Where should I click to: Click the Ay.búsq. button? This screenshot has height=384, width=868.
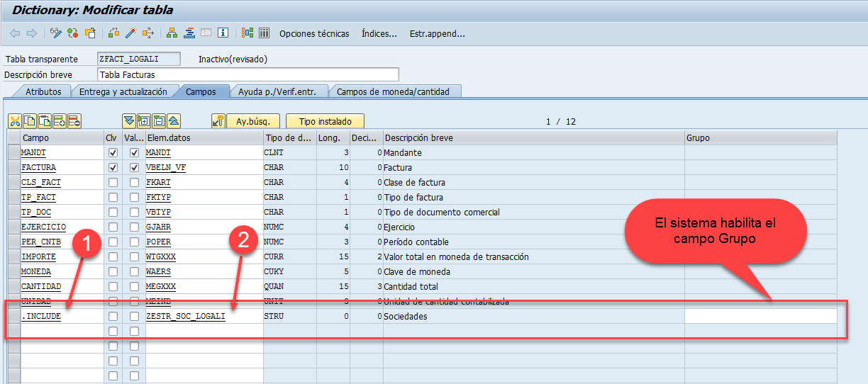[253, 121]
